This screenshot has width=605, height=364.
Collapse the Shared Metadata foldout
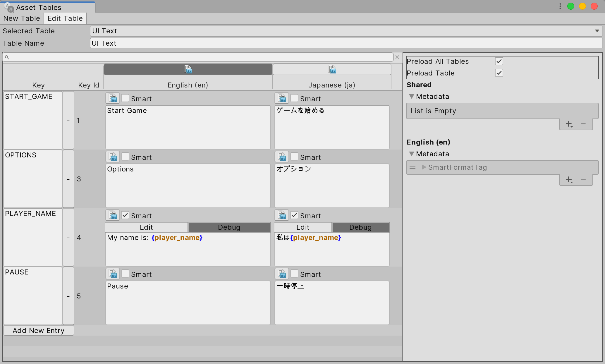pos(411,96)
